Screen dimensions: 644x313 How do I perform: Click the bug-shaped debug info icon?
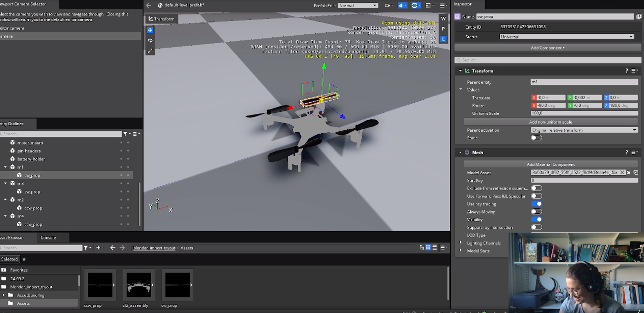[401, 5]
